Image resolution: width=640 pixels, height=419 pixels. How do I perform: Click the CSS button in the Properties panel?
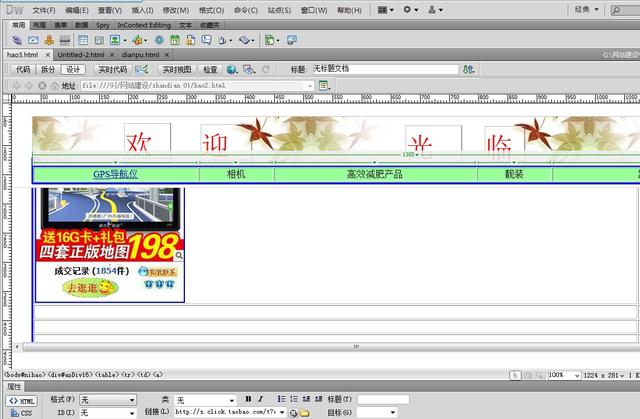20,412
